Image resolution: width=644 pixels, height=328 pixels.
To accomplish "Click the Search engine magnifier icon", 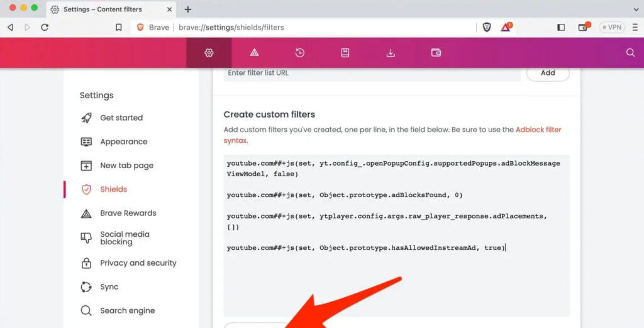I will click(x=86, y=311).
